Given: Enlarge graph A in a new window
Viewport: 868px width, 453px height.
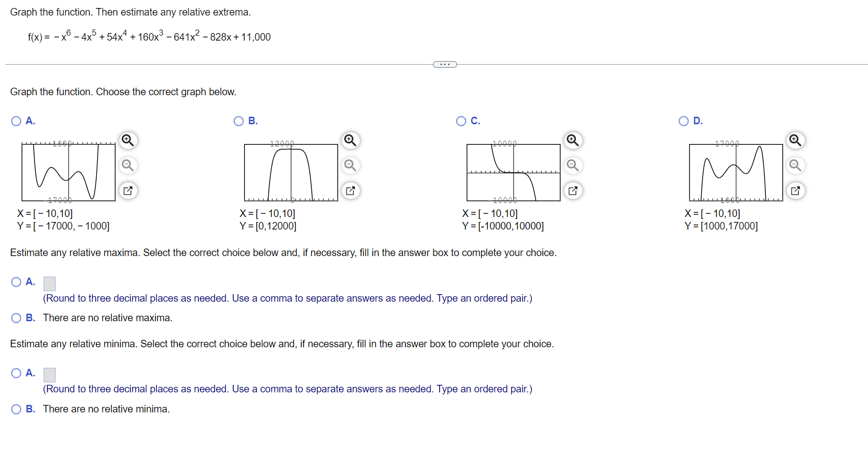Looking at the screenshot, I should pos(128,190).
